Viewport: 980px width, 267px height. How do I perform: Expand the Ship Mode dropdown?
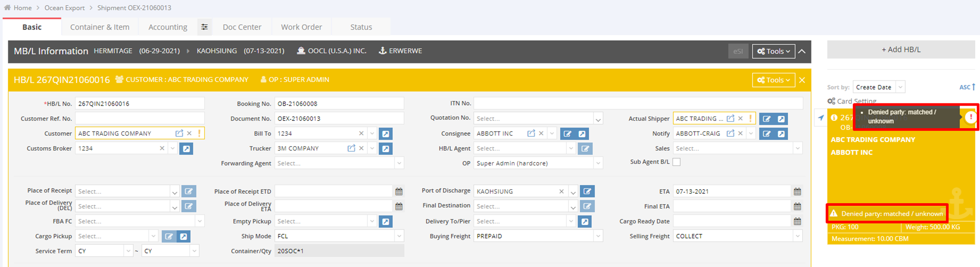point(399,236)
